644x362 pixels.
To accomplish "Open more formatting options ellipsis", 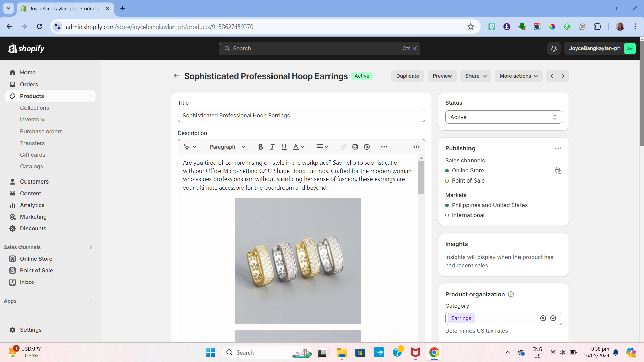I will click(384, 147).
